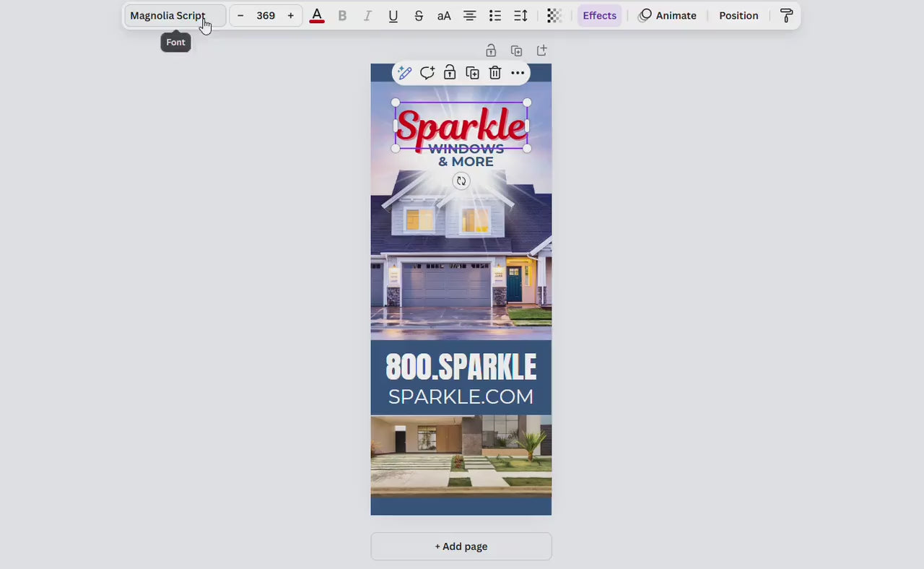
Task: Click the add page icon above the canvas
Action: pyautogui.click(x=542, y=51)
